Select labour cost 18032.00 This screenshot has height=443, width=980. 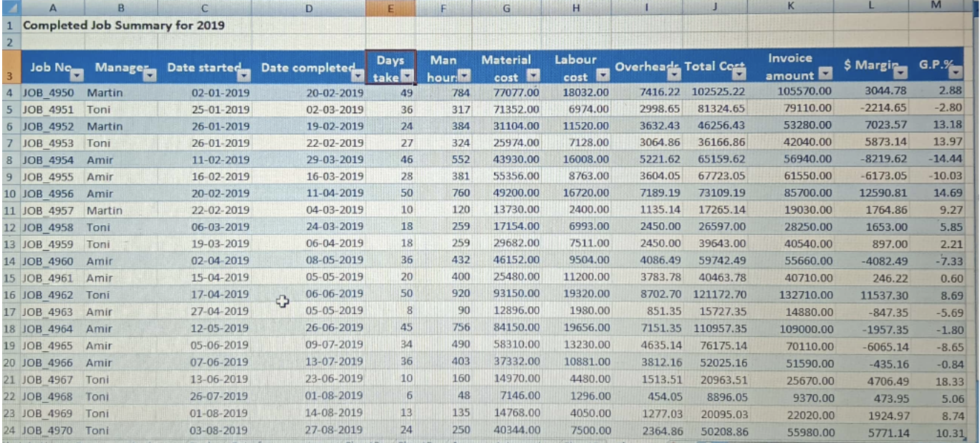pos(586,92)
